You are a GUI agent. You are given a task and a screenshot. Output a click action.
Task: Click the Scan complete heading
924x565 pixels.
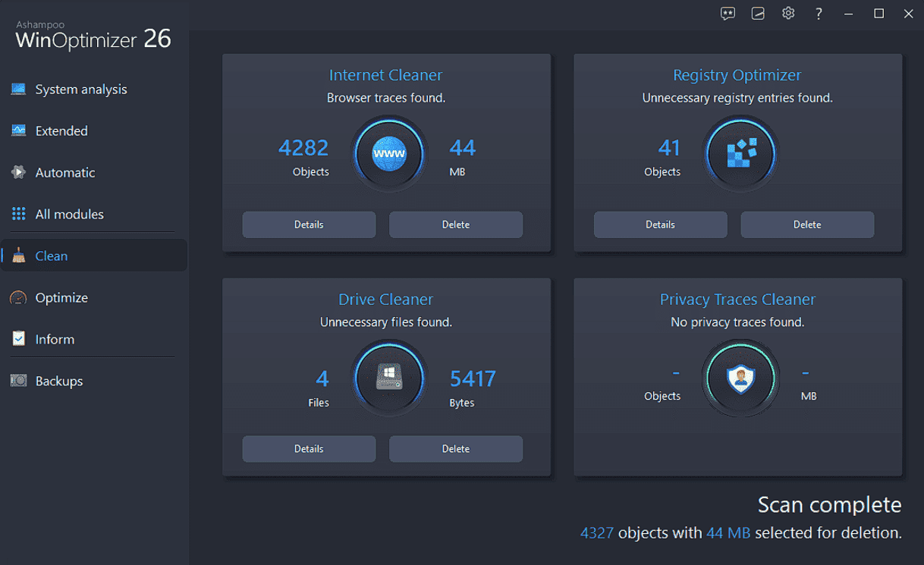point(830,505)
